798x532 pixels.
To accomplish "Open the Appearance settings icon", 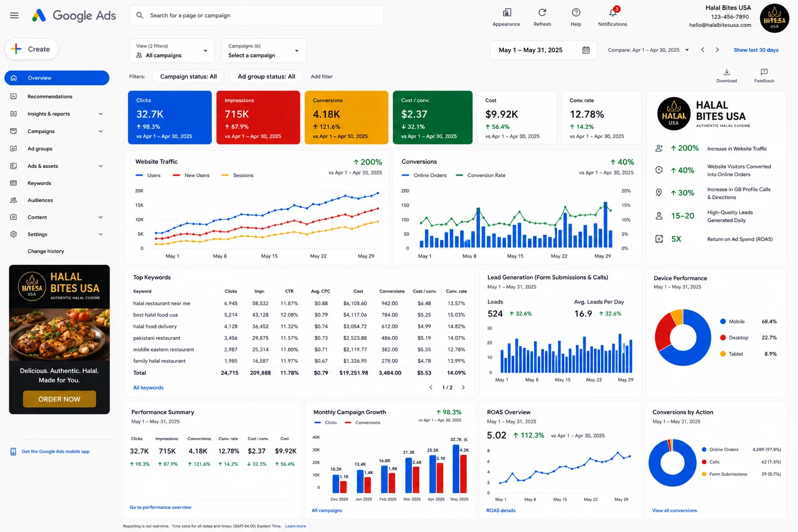I will coord(507,12).
